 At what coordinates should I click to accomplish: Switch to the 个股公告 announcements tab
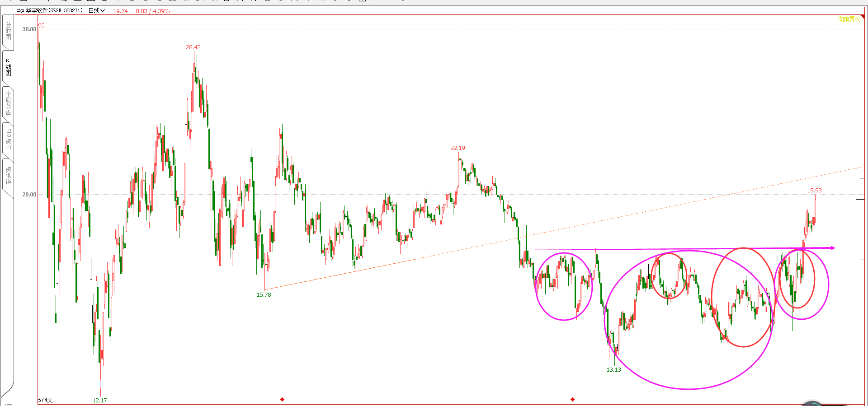(x=8, y=103)
